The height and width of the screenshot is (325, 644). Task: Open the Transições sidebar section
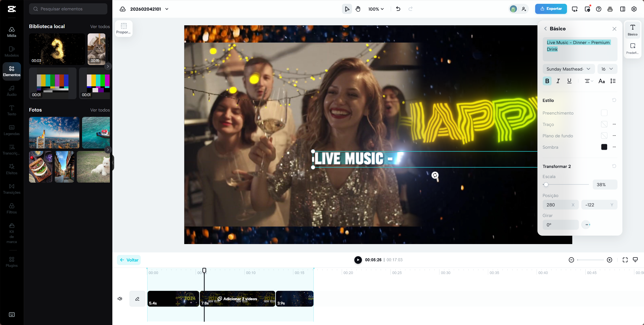point(12,189)
